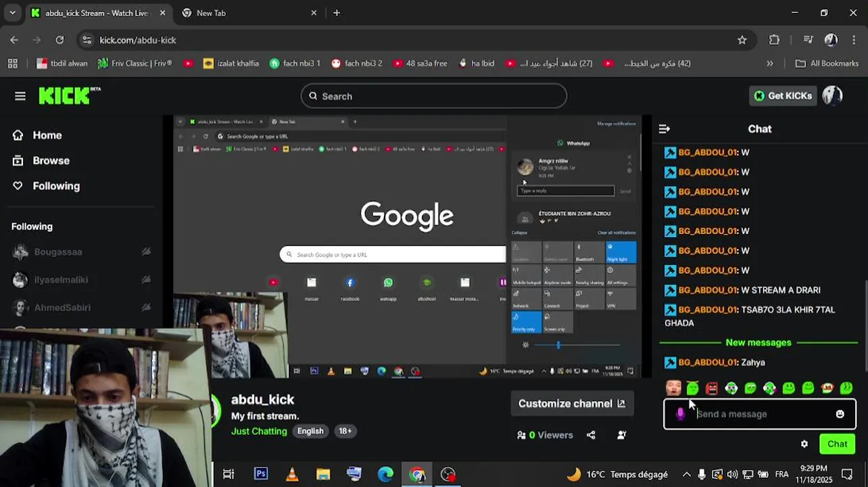Image resolution: width=868 pixels, height=487 pixels.
Task: Click the Kick logo
Action: [x=69, y=96]
